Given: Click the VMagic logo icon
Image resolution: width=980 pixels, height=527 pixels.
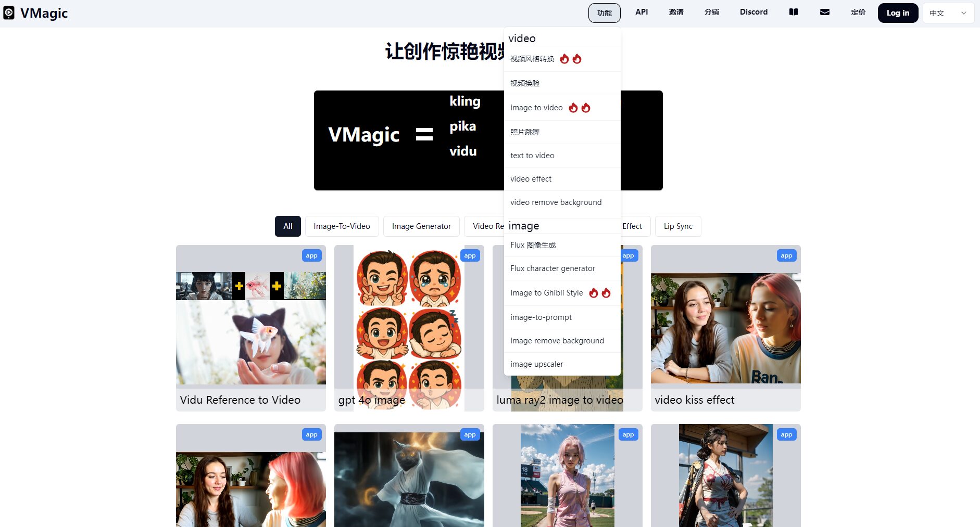Looking at the screenshot, I should (x=9, y=12).
